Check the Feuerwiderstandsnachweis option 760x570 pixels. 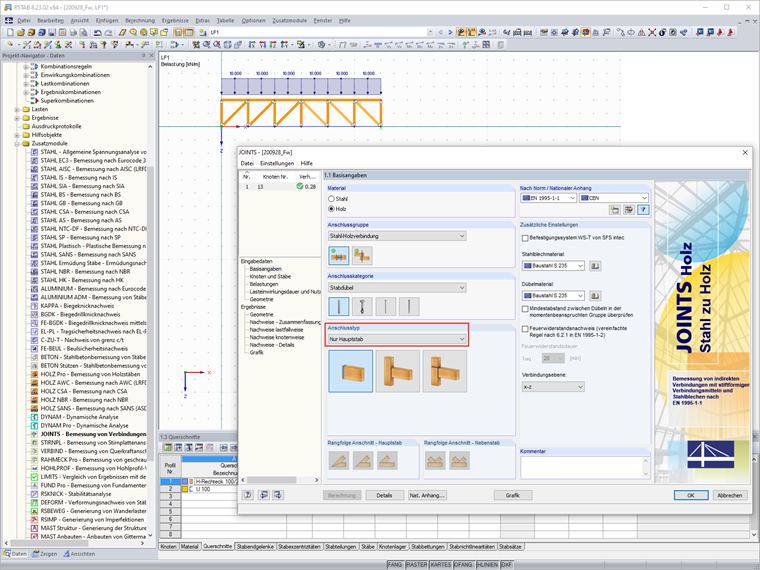coord(526,328)
